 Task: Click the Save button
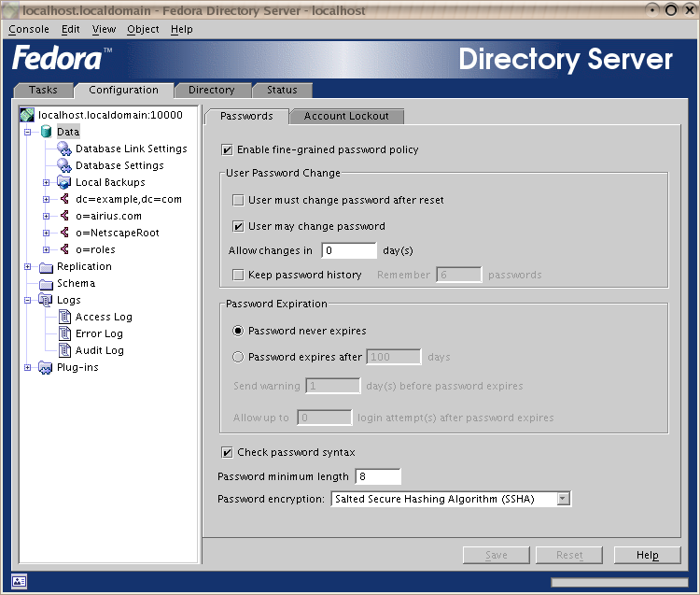click(496, 555)
